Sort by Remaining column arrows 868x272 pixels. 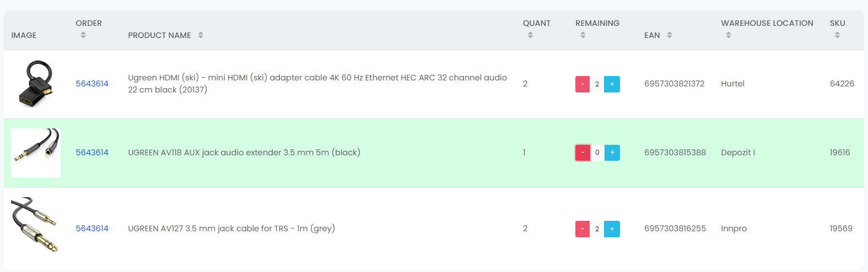tap(583, 35)
